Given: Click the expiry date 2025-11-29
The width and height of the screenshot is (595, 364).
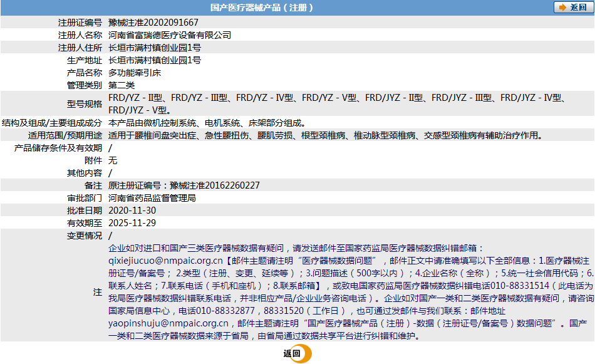Looking at the screenshot, I should (132, 223).
